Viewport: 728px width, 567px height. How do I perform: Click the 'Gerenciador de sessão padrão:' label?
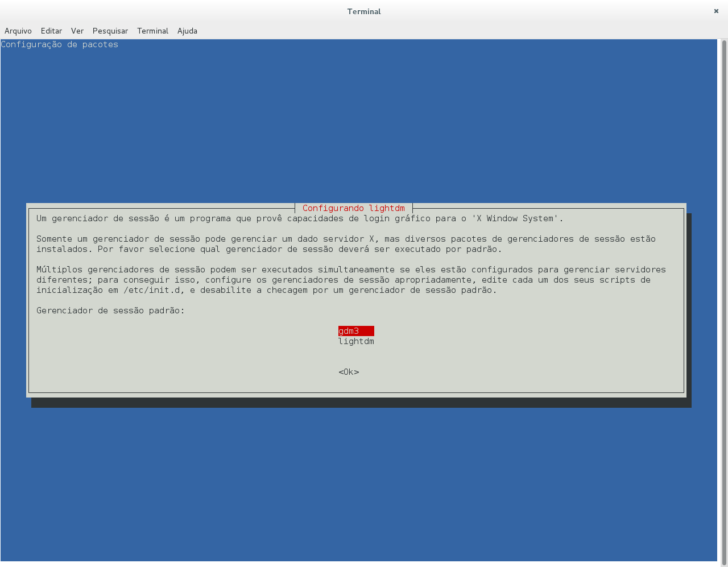110,311
